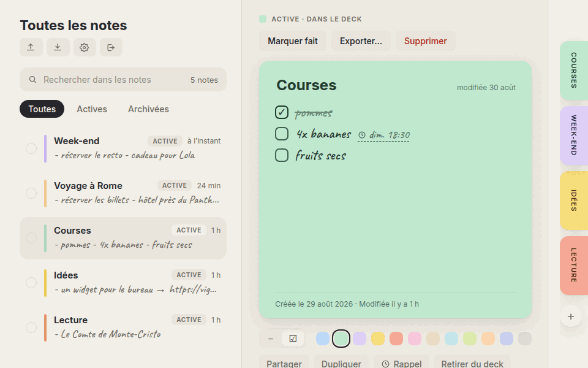Add a new note with the plus button

571,316
